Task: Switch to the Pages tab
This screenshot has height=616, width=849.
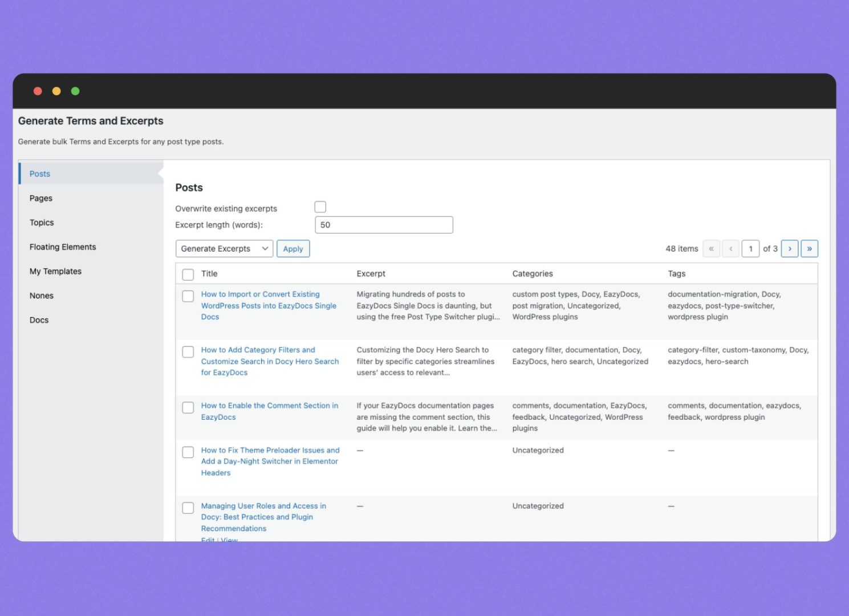Action: pos(41,198)
